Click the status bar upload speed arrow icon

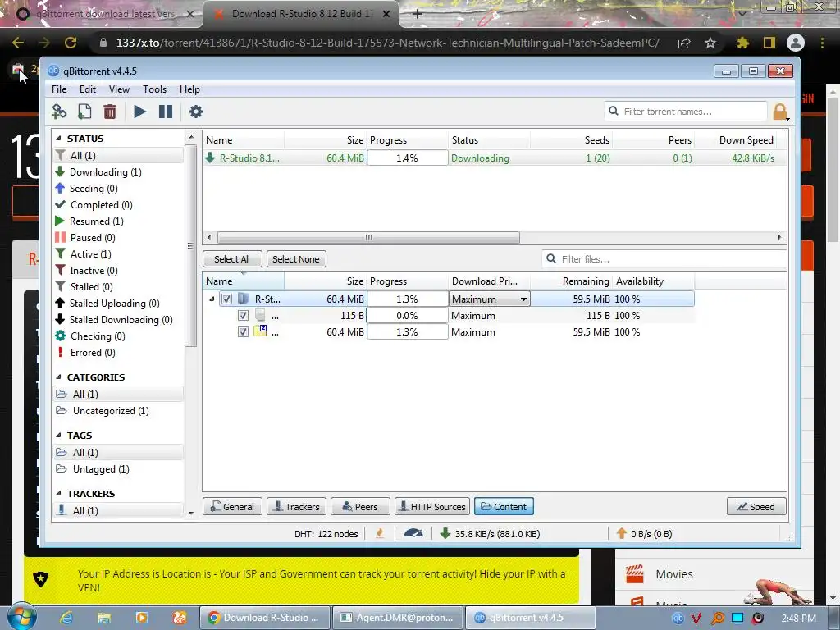coord(622,533)
